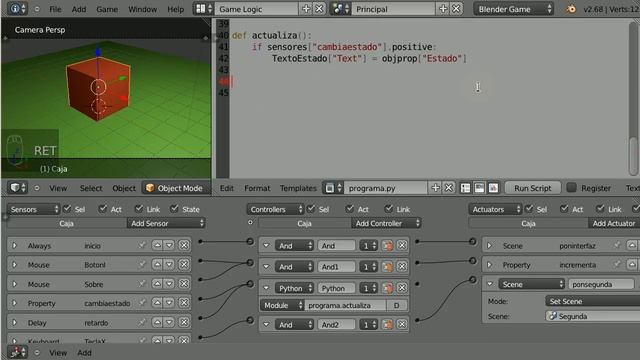The width and height of the screenshot is (640, 360).
Task: Toggle the Sensors Sel checkbox
Action: point(67,209)
